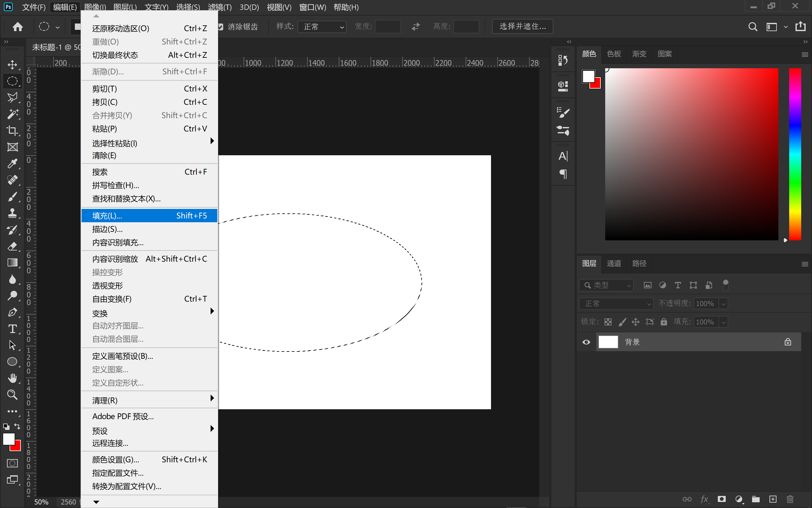The height and width of the screenshot is (508, 812).
Task: Select the Path Selection tool
Action: 12,345
